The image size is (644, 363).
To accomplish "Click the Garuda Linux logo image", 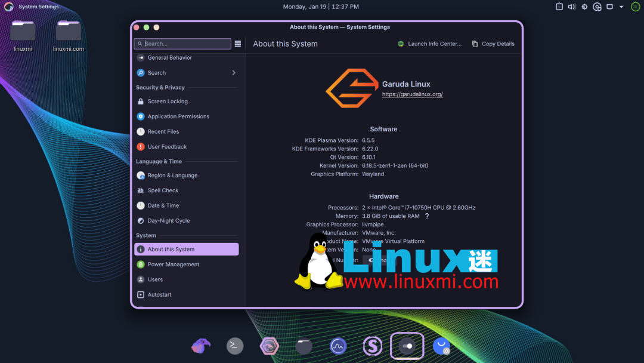I will pos(352,88).
